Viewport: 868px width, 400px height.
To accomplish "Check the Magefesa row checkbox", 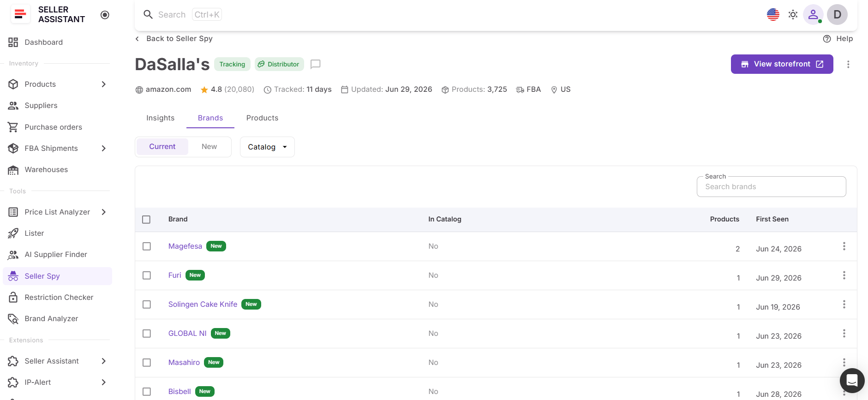I will (x=147, y=246).
